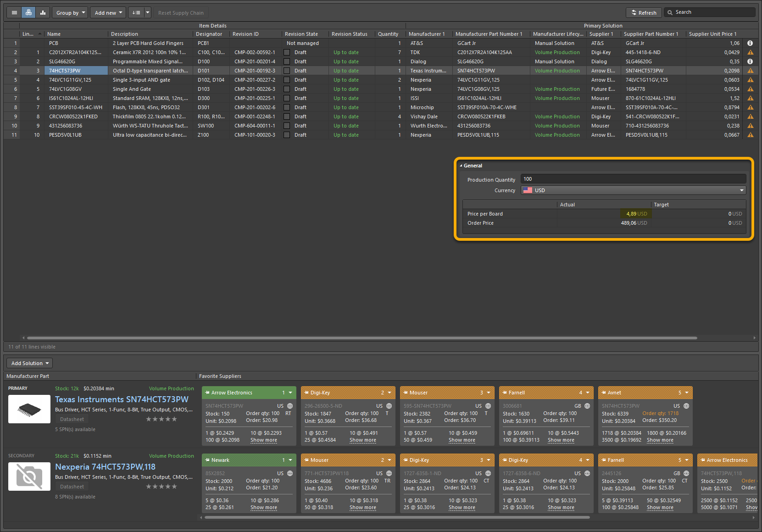This screenshot has width=762, height=532.
Task: Open rank dropdown on Avnet card
Action: [x=687, y=393]
